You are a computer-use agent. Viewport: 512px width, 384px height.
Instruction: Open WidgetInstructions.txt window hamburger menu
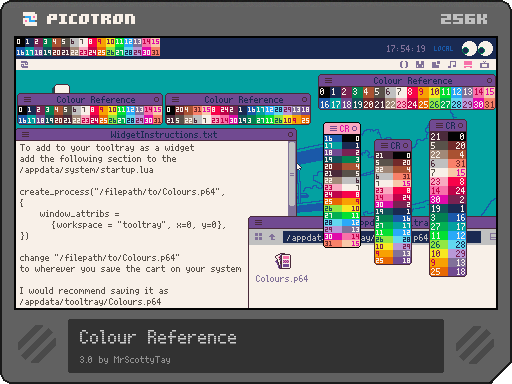coord(25,135)
